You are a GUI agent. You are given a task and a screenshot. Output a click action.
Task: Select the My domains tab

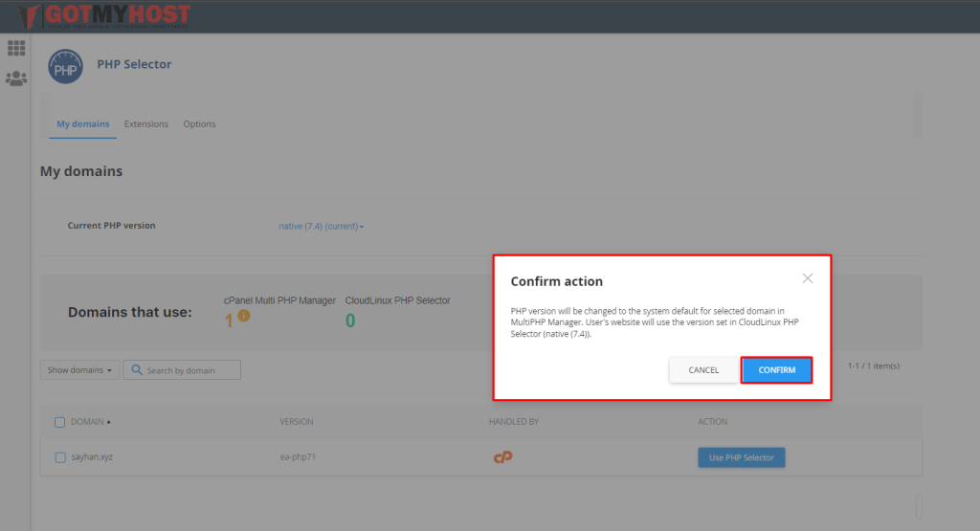point(82,124)
